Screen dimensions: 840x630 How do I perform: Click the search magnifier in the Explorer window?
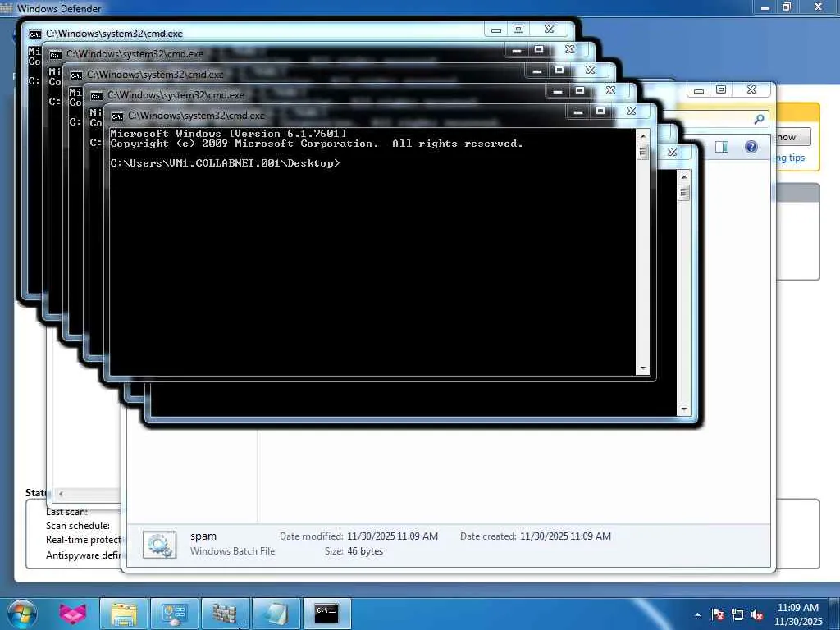coord(759,119)
